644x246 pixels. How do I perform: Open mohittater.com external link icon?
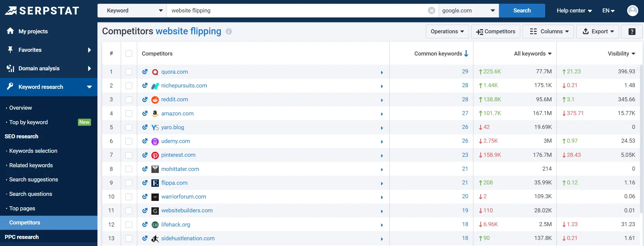(x=145, y=169)
